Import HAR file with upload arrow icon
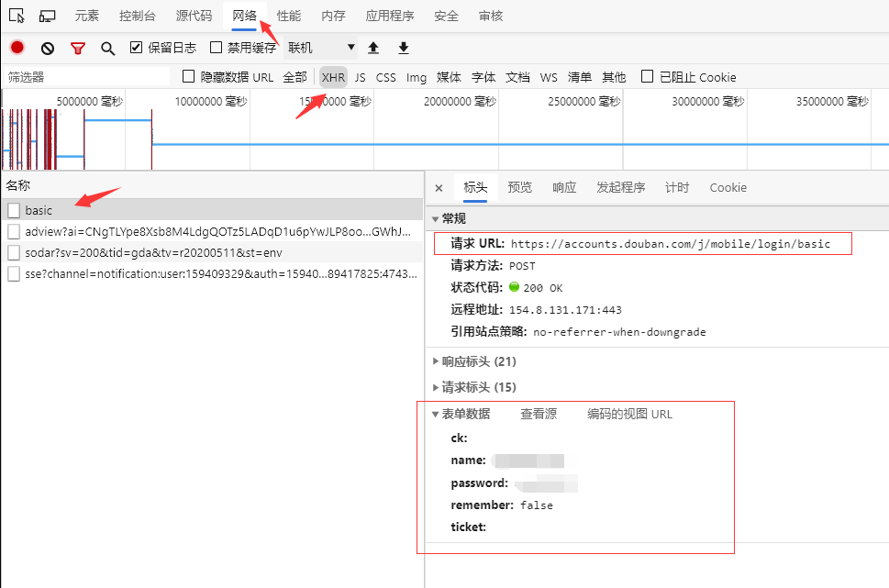889x588 pixels. pyautogui.click(x=373, y=49)
